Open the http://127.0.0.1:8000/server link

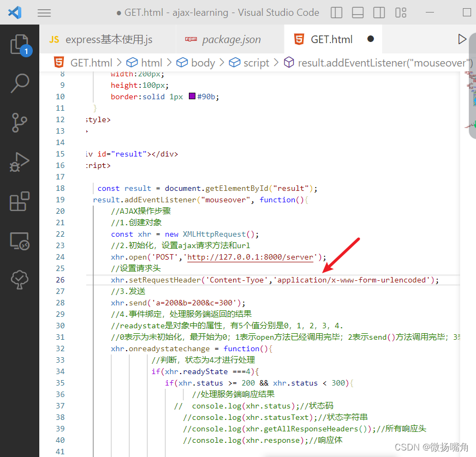click(x=250, y=257)
